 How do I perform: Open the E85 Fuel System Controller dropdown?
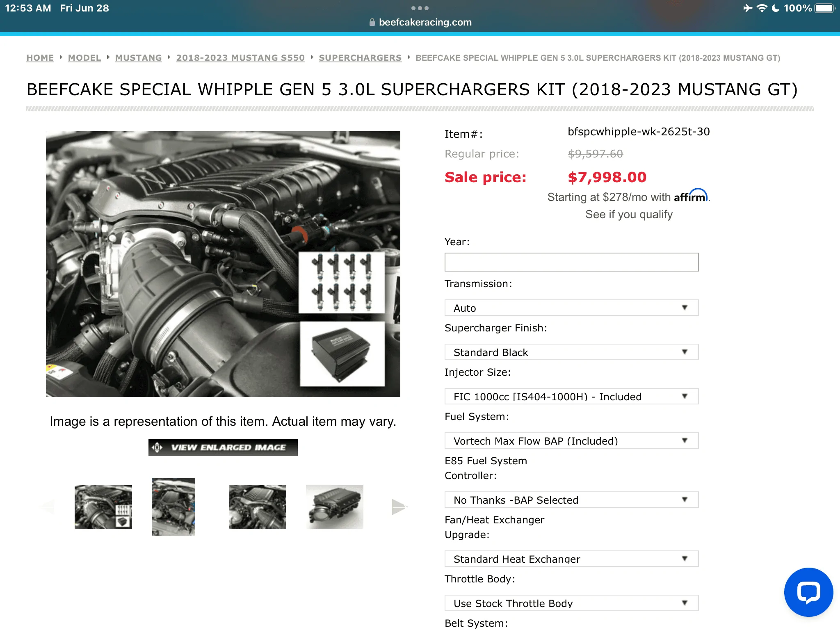(x=571, y=500)
